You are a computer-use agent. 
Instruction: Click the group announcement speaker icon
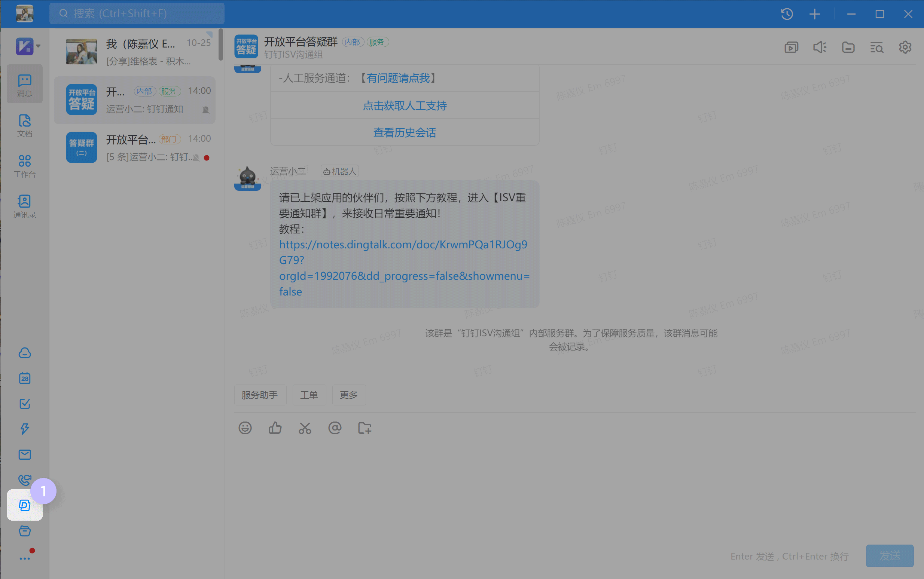pyautogui.click(x=820, y=47)
